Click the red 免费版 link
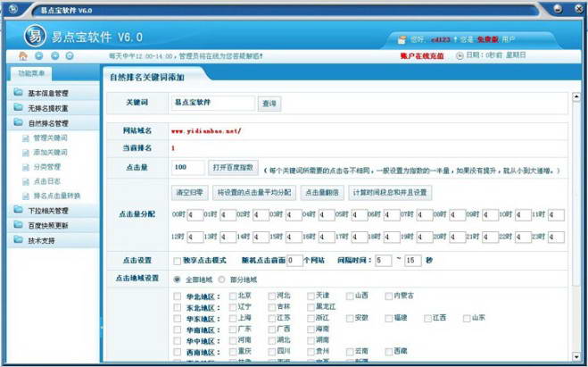Screen dimensions: 588x367 487,39
